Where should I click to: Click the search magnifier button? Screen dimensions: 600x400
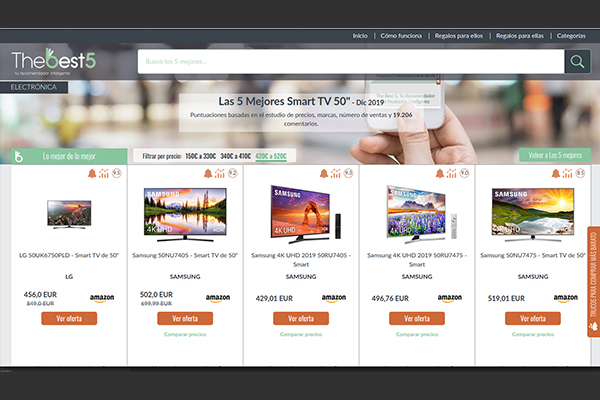[x=577, y=62]
